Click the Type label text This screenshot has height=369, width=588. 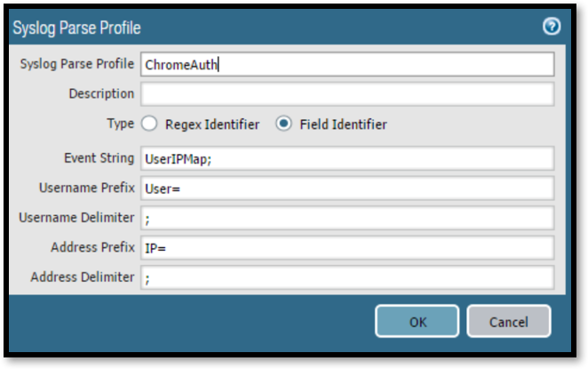(119, 124)
